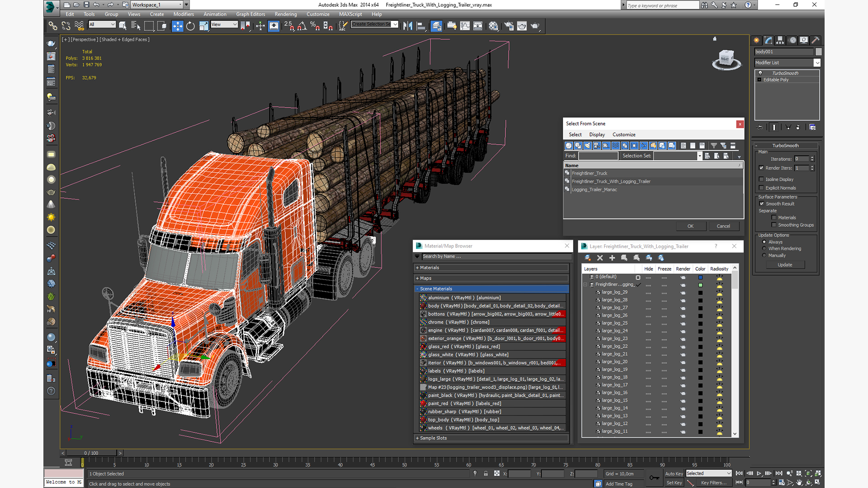The height and width of the screenshot is (488, 868).
Task: Click Remove modifier trash icon
Action: (x=798, y=127)
